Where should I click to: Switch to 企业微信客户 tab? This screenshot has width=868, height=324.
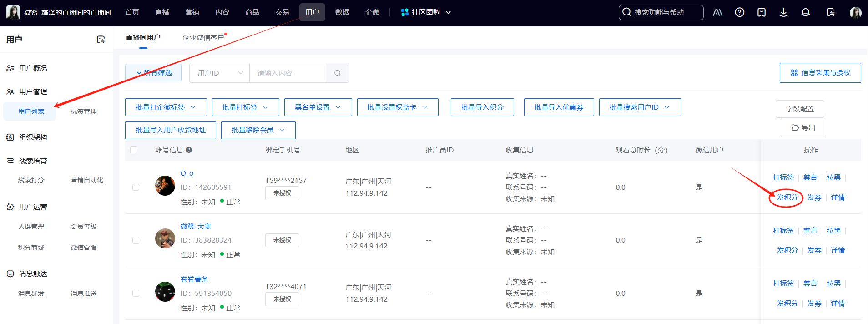(203, 38)
